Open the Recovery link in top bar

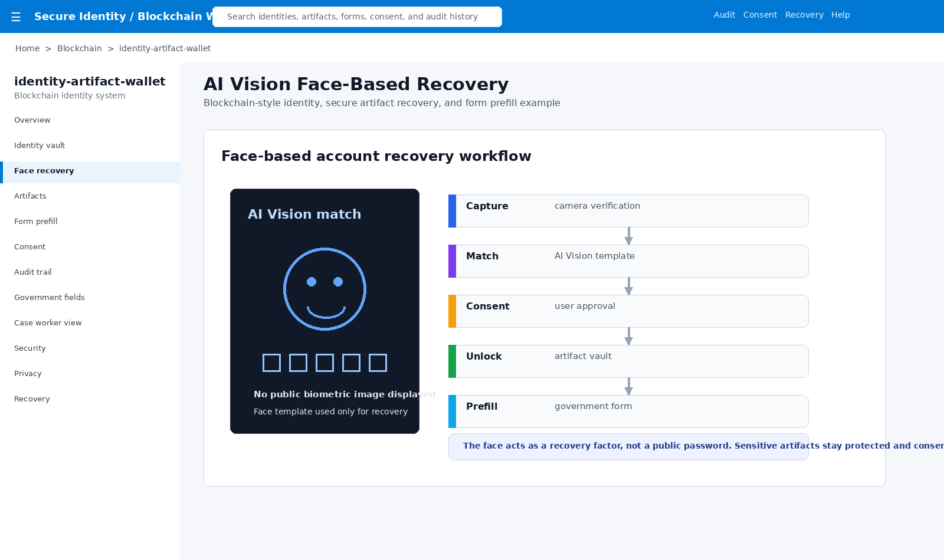[804, 15]
